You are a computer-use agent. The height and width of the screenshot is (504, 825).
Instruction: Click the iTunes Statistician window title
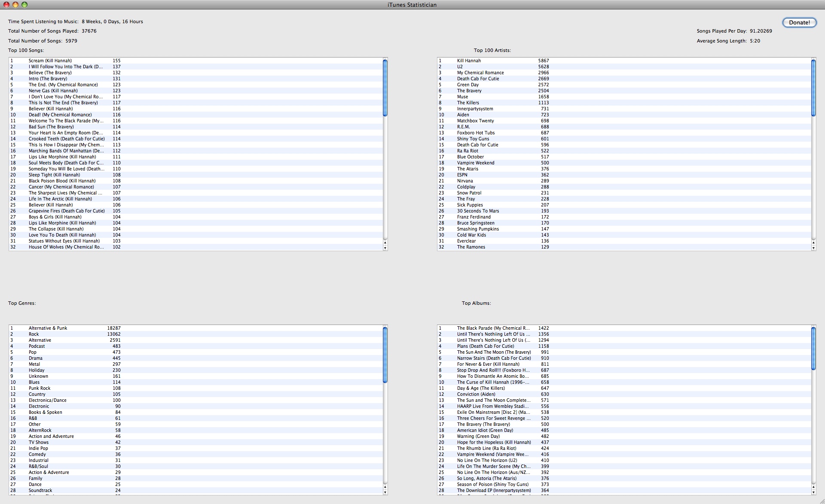tap(412, 5)
